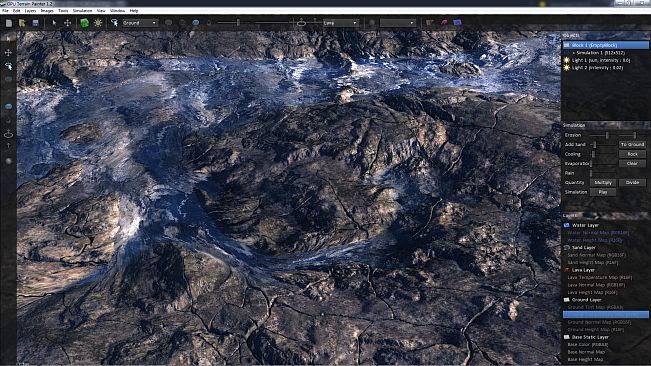Click the Cooling slider

(x=603, y=154)
